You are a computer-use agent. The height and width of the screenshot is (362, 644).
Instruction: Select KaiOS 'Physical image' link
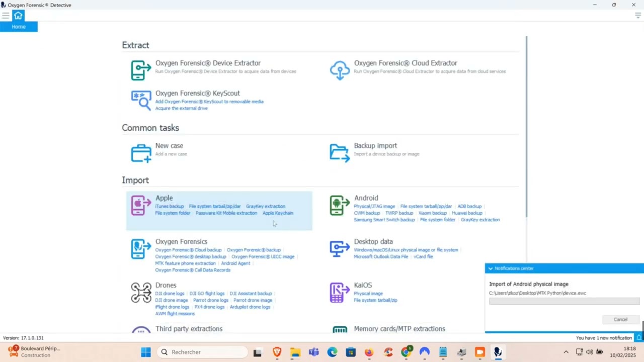pyautogui.click(x=368, y=294)
